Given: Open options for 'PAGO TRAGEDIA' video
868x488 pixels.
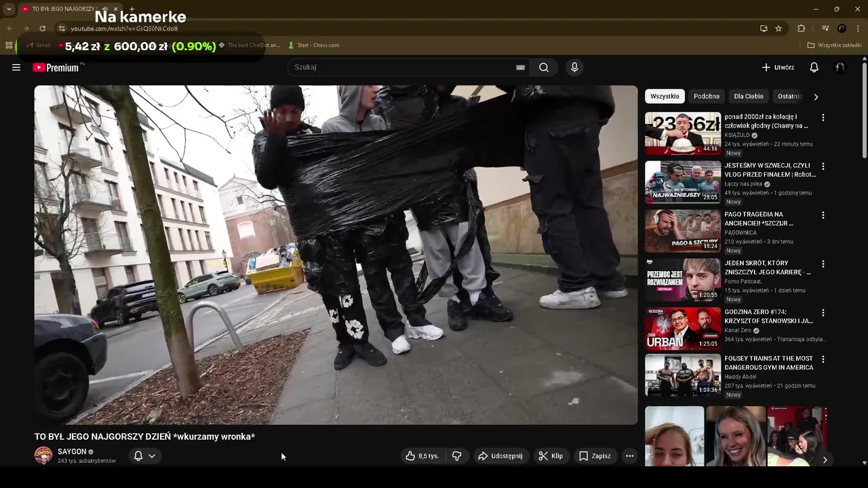Looking at the screenshot, I should click(823, 215).
